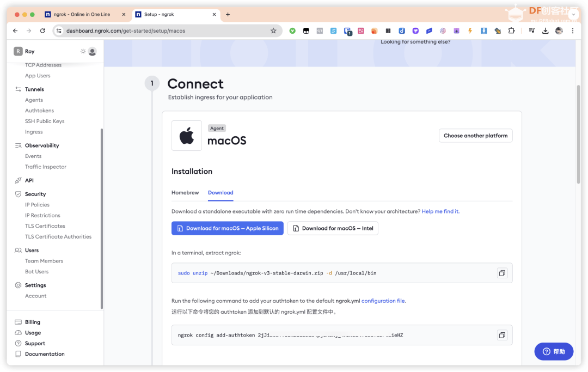Click the yellow lightning bolt extension icon
The width and height of the screenshot is (588, 372).
click(x=470, y=31)
